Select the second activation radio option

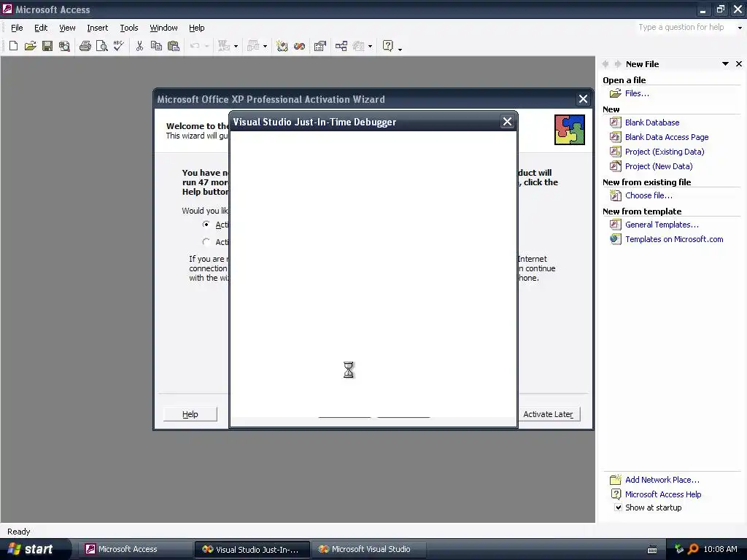pos(206,242)
